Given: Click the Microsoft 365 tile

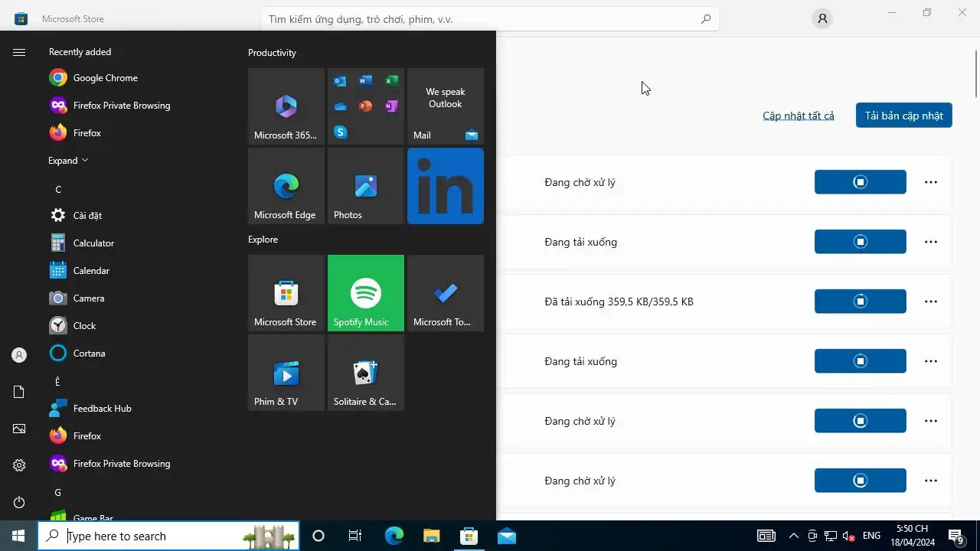Looking at the screenshot, I should pos(286,106).
